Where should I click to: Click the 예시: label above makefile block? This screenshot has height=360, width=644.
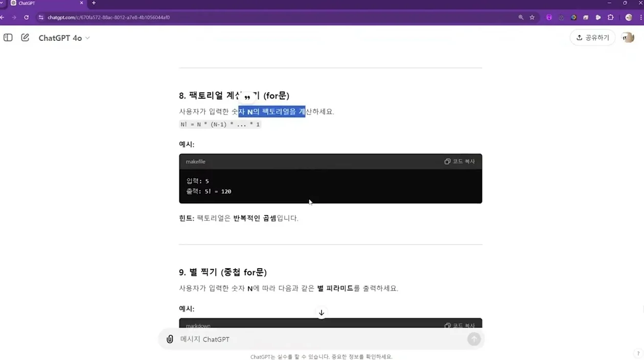(187, 145)
